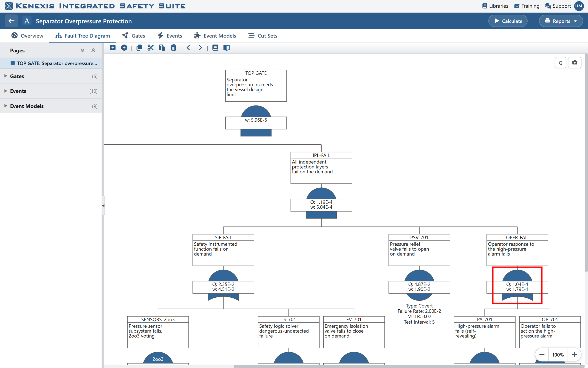Click the Calculate button
The image size is (588, 368).
pyautogui.click(x=508, y=21)
